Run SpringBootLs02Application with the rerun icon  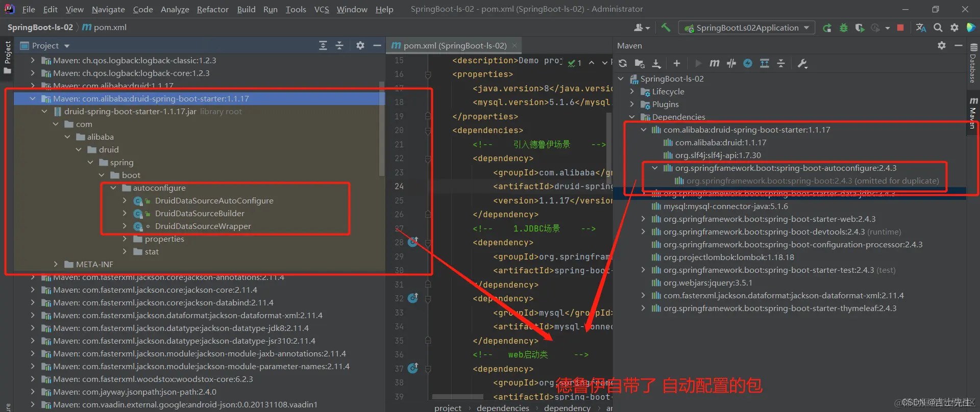pyautogui.click(x=827, y=28)
